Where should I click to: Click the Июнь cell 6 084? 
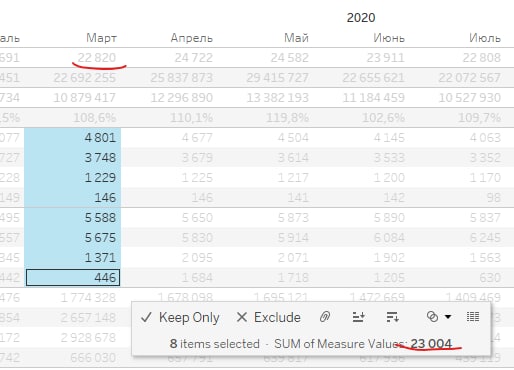click(389, 238)
